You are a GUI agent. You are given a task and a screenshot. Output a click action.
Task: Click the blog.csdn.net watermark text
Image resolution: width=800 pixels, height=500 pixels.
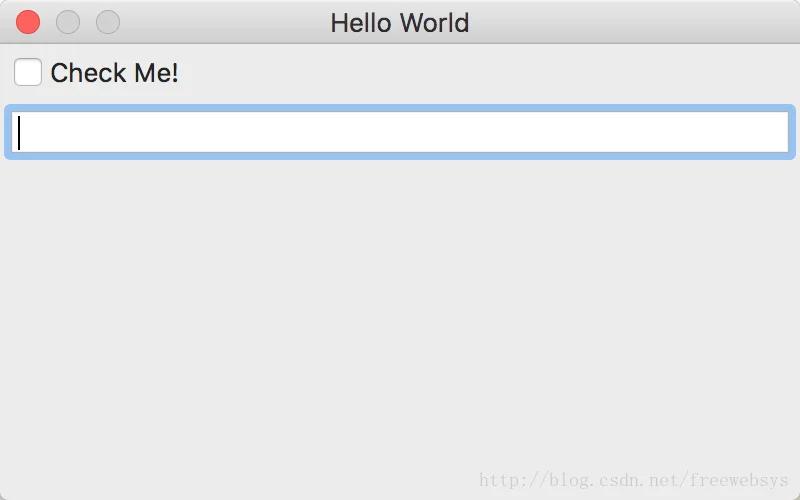point(634,480)
